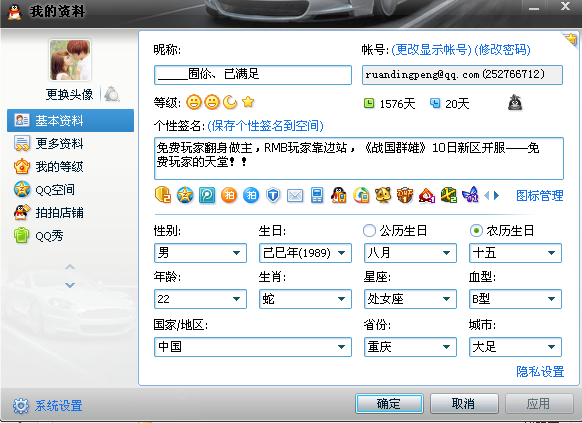The image size is (582, 423).
Task: Click the blue clock icon by 20天
Action: point(435,103)
